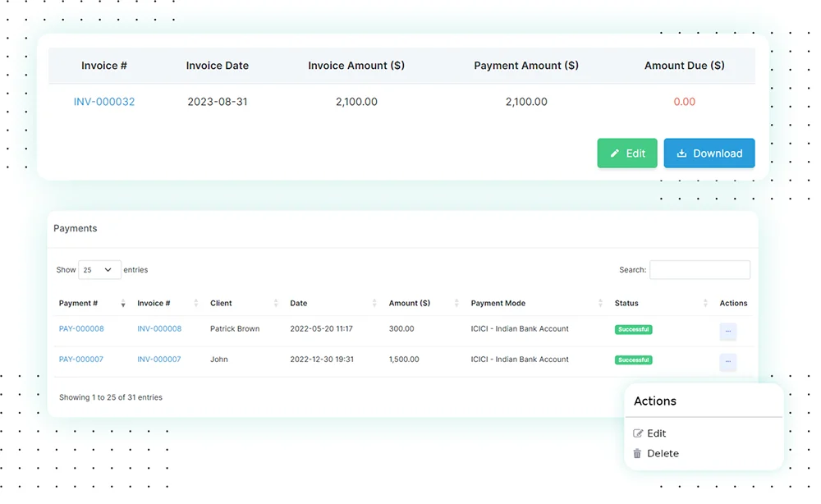
Task: Select Delete from the Actions menu
Action: [663, 453]
